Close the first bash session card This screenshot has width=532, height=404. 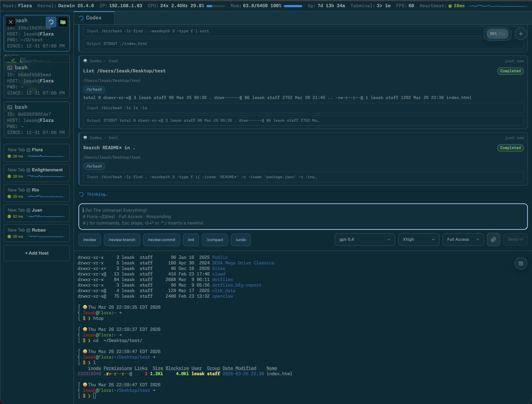point(11,22)
